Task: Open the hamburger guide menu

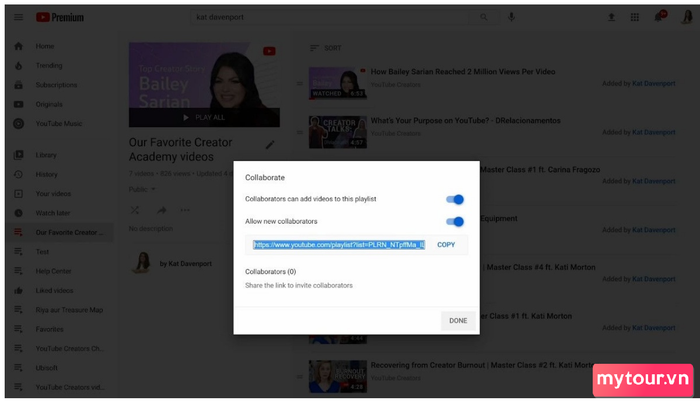Action: 18,17
